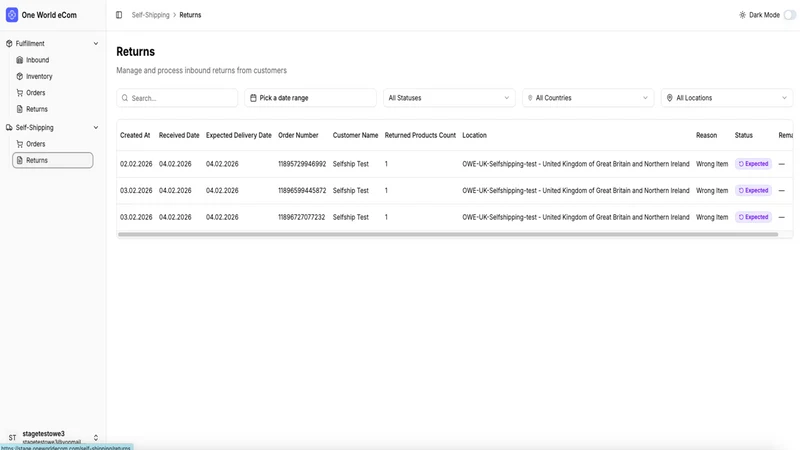Click the Order Number column header

tap(298, 135)
